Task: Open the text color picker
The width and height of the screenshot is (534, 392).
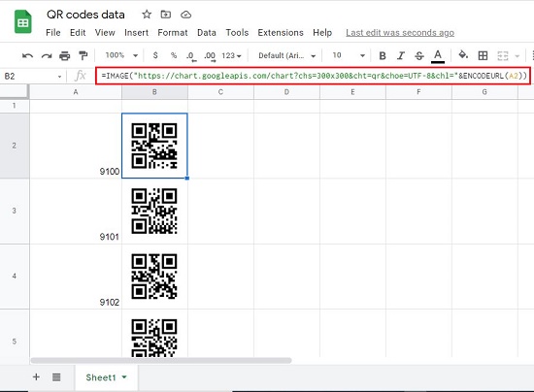Action: click(x=438, y=56)
